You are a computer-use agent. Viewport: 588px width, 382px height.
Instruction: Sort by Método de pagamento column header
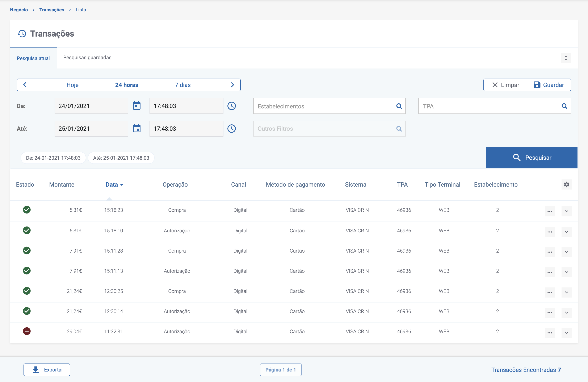(295, 184)
